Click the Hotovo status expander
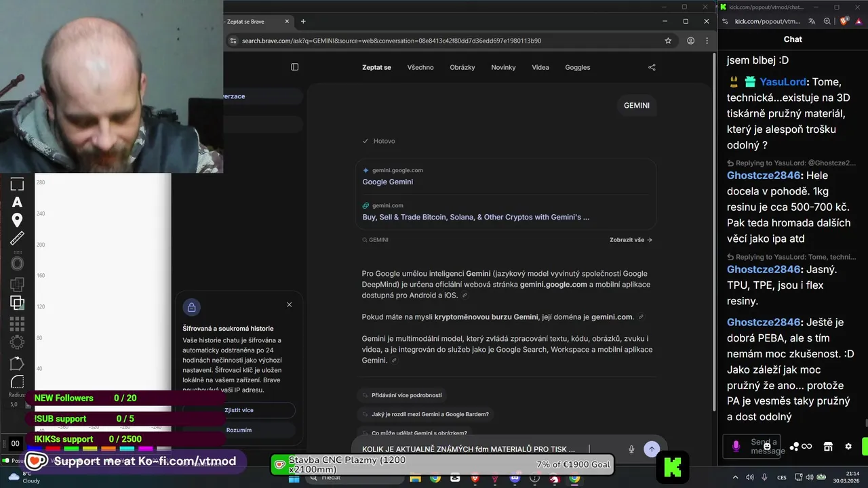Image resolution: width=868 pixels, height=488 pixels. [378, 141]
